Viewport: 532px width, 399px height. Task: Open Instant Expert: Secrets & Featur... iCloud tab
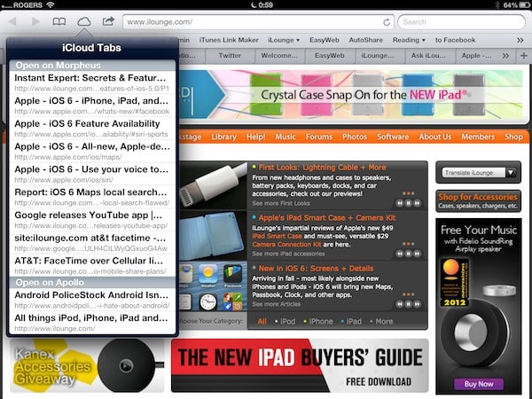pyautogui.click(x=92, y=82)
